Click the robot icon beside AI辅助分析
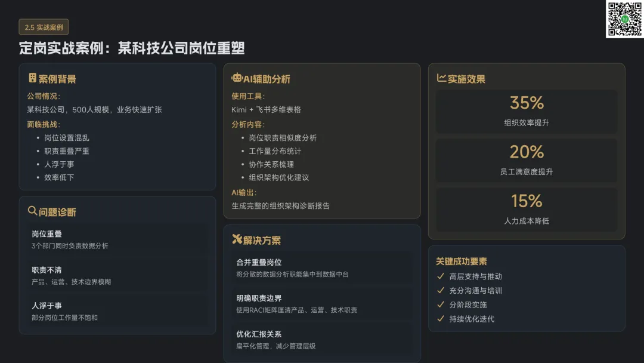 coord(237,78)
